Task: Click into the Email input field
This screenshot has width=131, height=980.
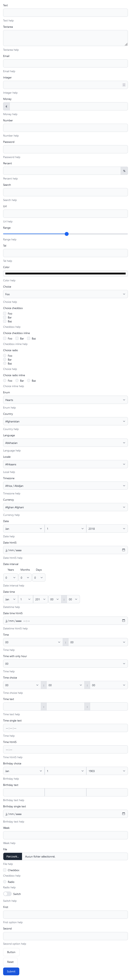Action: pos(65,64)
